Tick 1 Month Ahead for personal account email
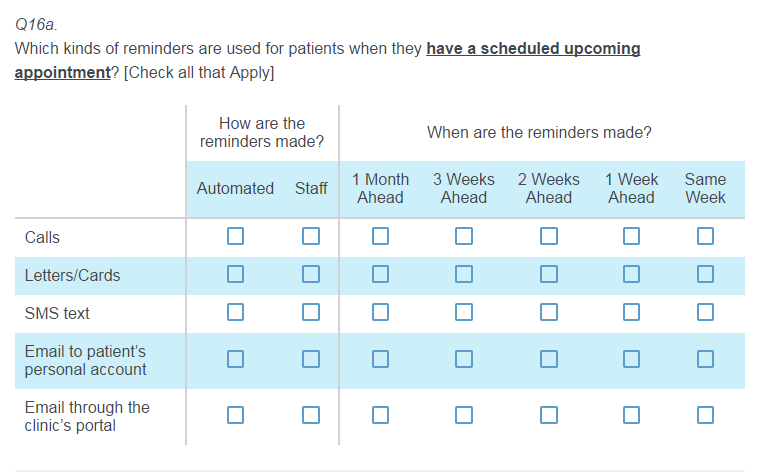 [381, 359]
